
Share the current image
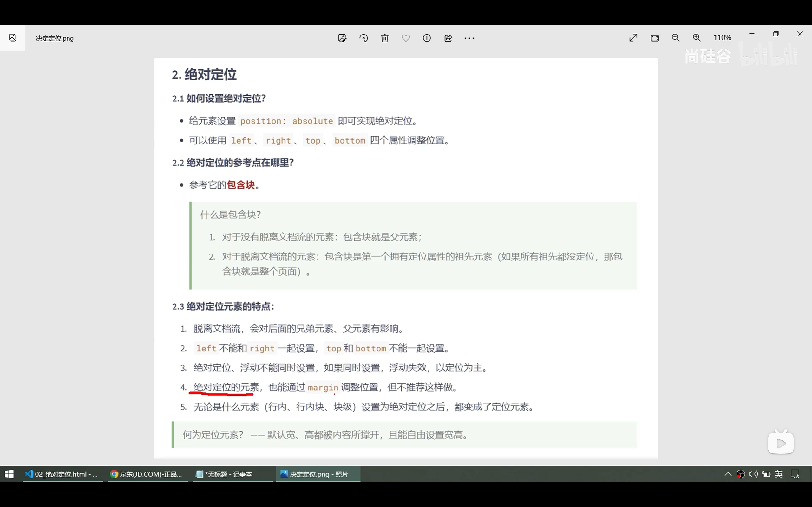448,38
